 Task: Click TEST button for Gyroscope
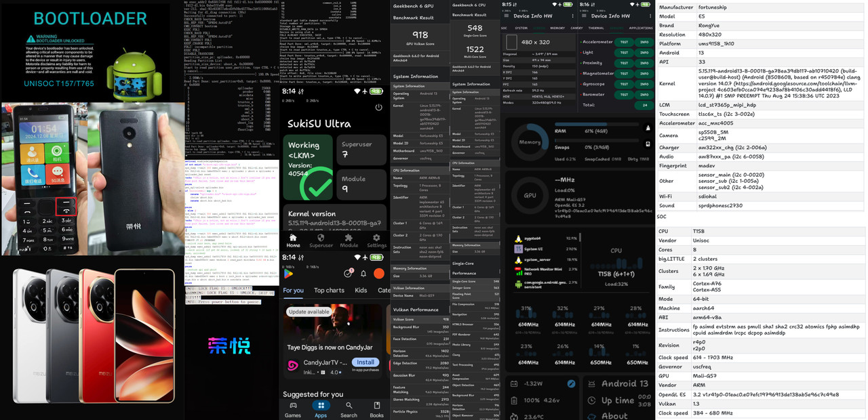625,84
